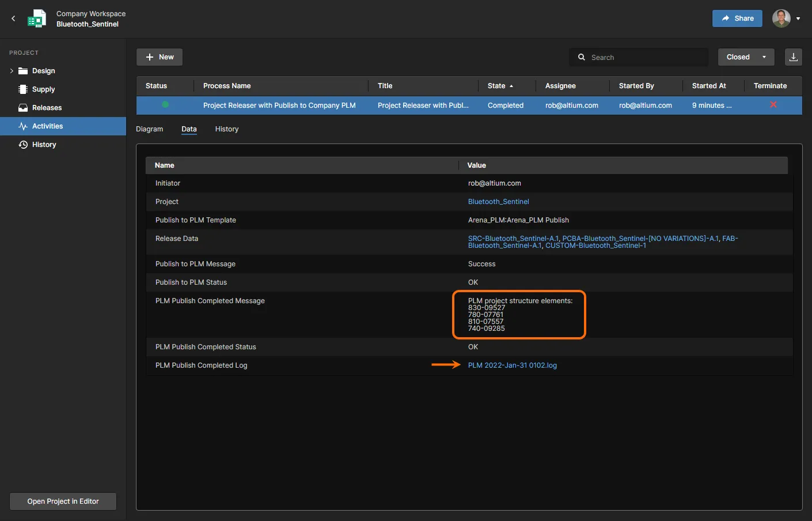Open the Closed filter dropdown
The image size is (812, 521).
pos(746,57)
